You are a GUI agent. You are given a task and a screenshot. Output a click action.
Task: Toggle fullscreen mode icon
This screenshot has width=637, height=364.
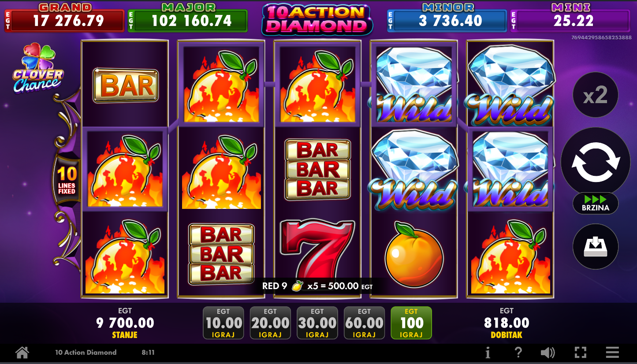tap(581, 353)
